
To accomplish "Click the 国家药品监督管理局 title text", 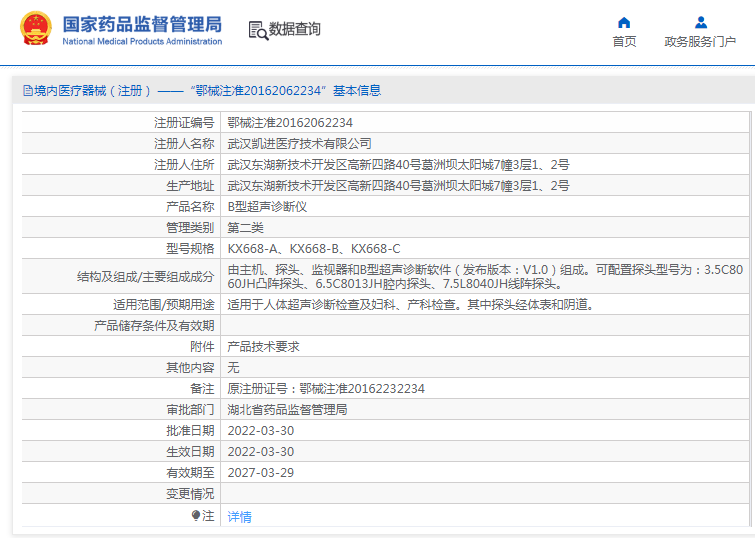I will tap(142, 24).
